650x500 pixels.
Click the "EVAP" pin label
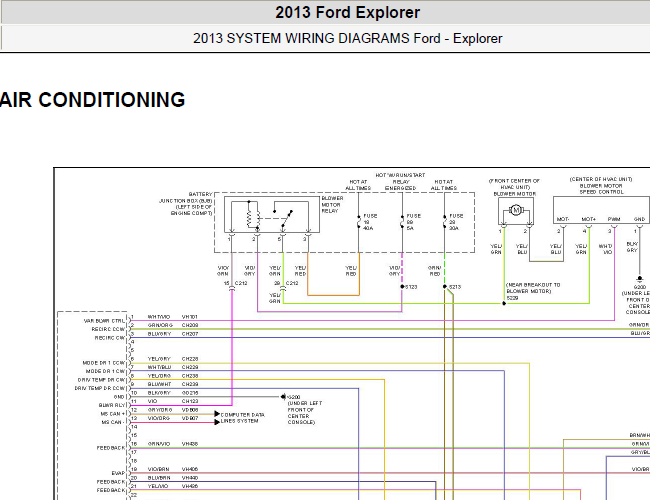tap(118, 473)
